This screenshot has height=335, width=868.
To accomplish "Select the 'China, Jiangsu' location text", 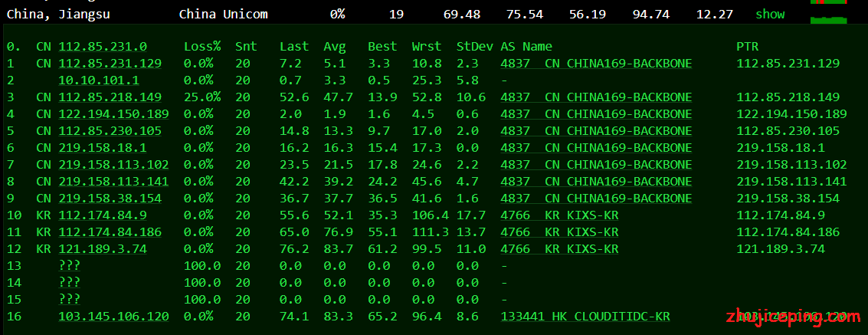I will [58, 15].
